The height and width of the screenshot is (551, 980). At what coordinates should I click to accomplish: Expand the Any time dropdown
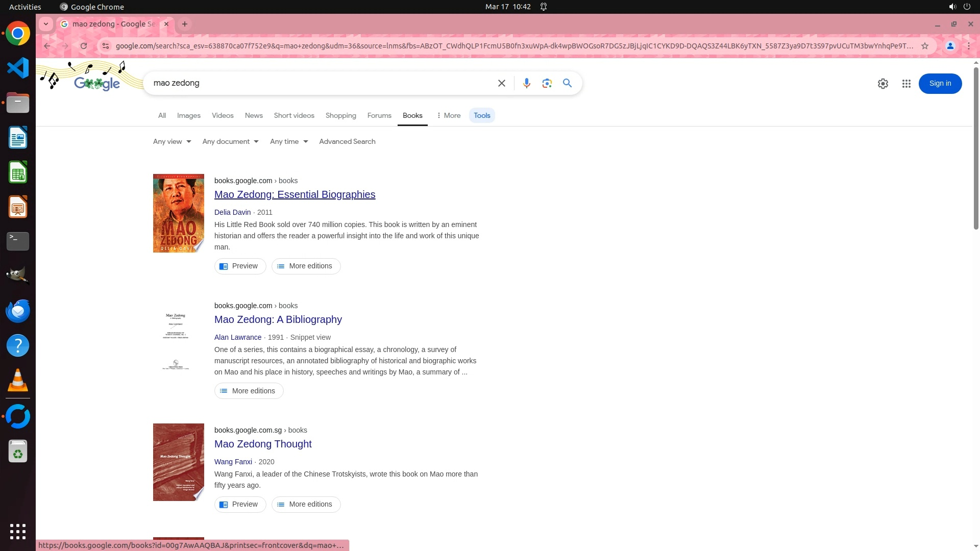[289, 141]
